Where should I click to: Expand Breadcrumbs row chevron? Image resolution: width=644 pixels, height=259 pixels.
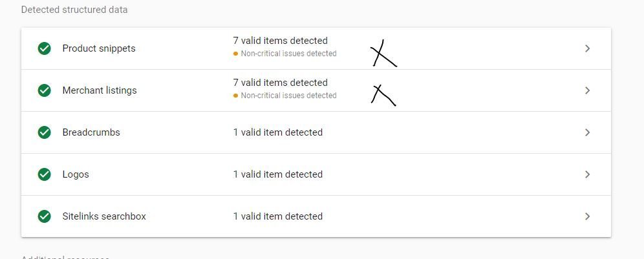(587, 132)
